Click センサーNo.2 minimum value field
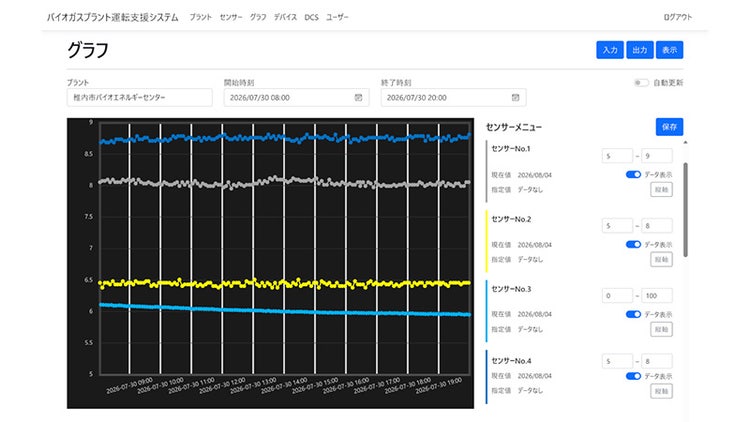This screenshot has width=750, height=422. 617,226
